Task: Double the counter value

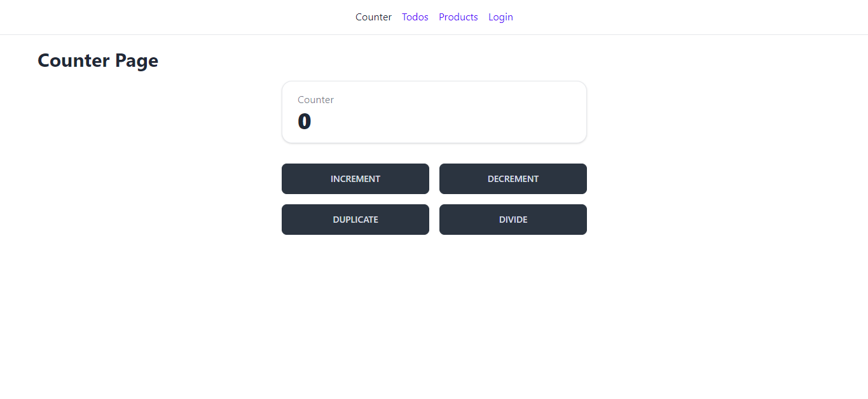Action: tap(355, 220)
